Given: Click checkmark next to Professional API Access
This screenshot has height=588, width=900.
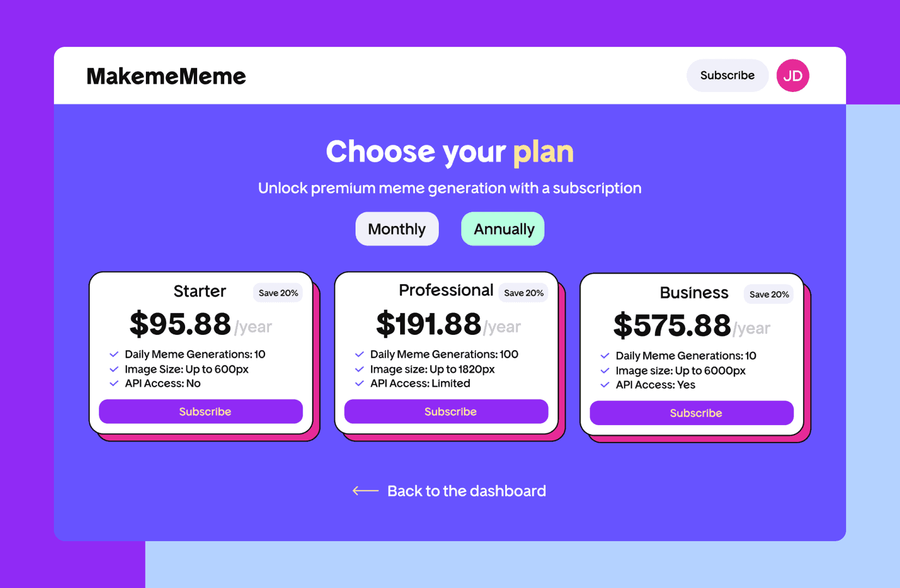Looking at the screenshot, I should 359,383.
